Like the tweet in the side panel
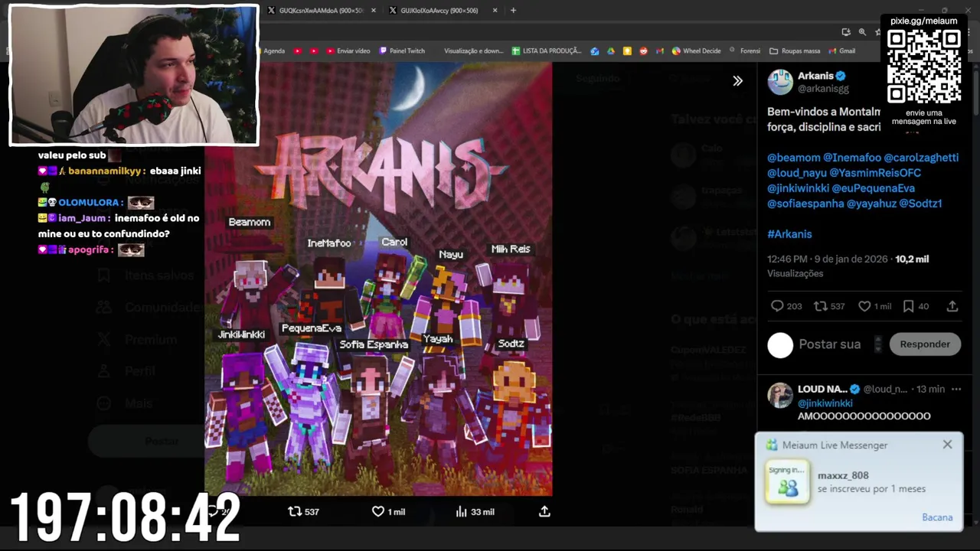Viewport: 980px width, 551px height. (x=864, y=306)
